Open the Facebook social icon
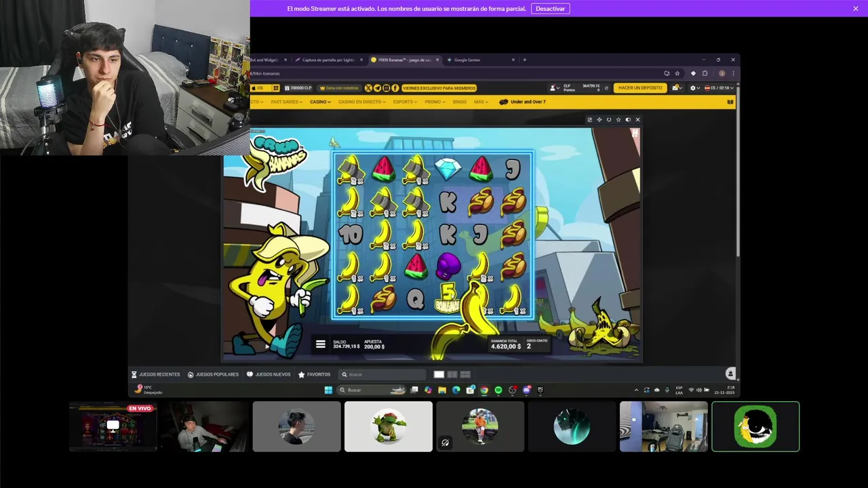 pos(395,88)
